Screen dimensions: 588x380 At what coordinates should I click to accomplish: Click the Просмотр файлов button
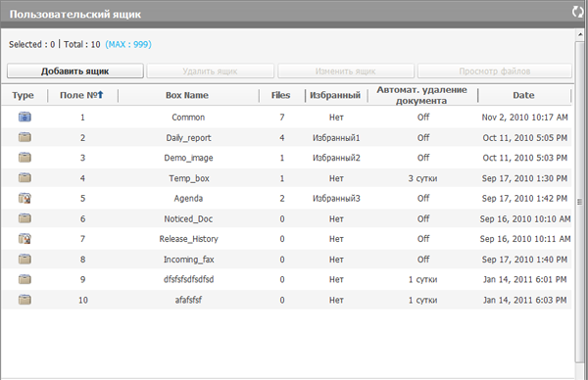495,71
